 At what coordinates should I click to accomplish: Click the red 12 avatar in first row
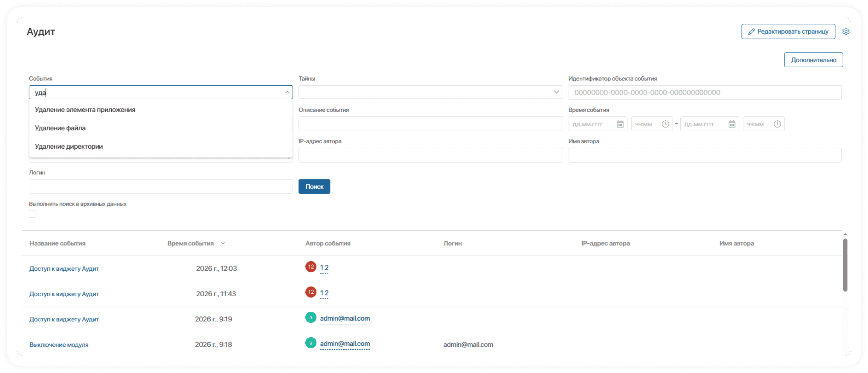pyautogui.click(x=311, y=267)
